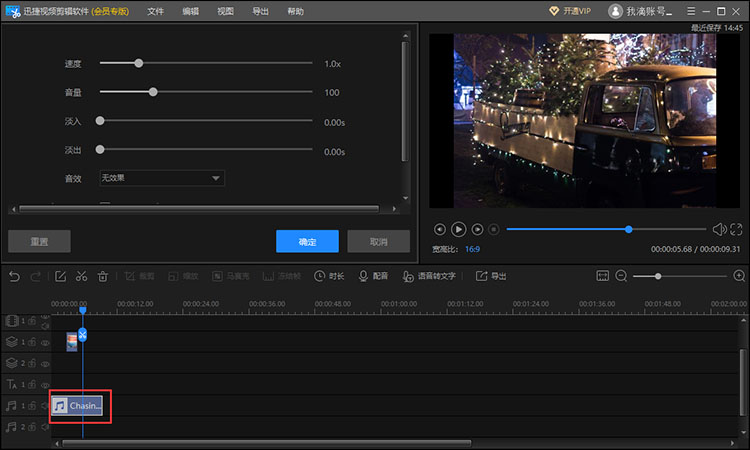Screen dimensions: 750x450
Task: Select the Chasin... audio clip
Action: 77,406
